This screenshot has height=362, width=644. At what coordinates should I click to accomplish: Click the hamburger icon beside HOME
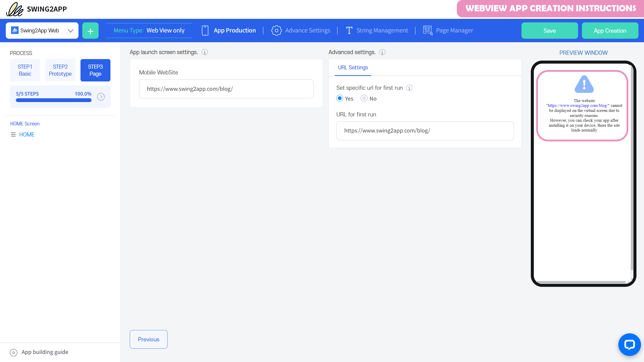click(x=13, y=134)
